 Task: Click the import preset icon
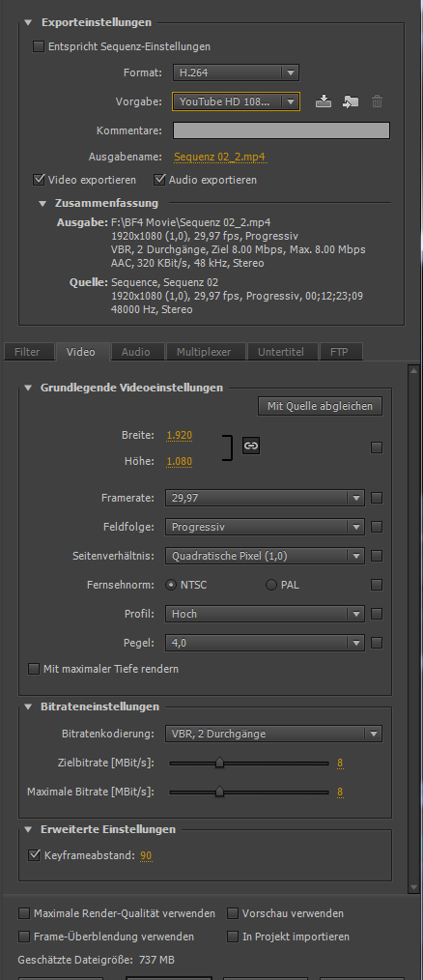point(351,101)
